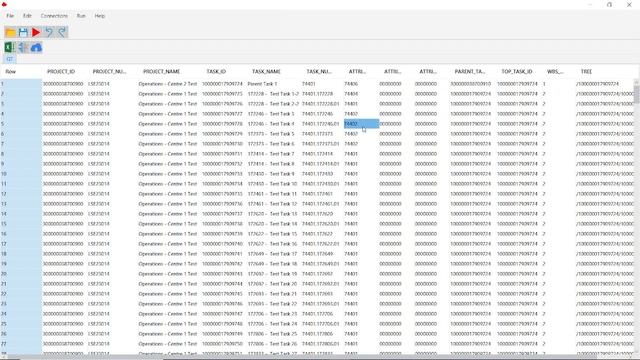Save using the floppy disk icon
The image size is (640, 360).
click(23, 32)
